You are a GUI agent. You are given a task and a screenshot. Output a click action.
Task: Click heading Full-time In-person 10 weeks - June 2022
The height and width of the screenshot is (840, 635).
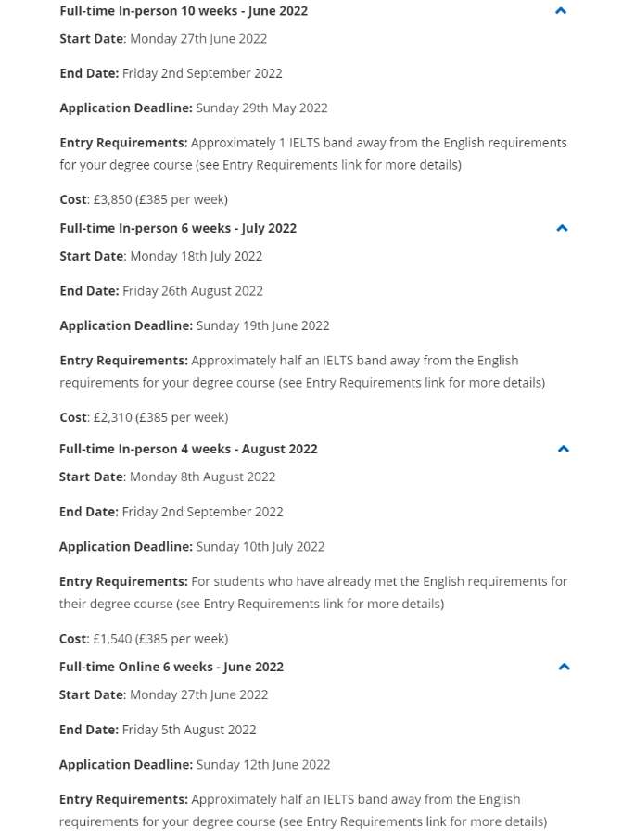184,11
